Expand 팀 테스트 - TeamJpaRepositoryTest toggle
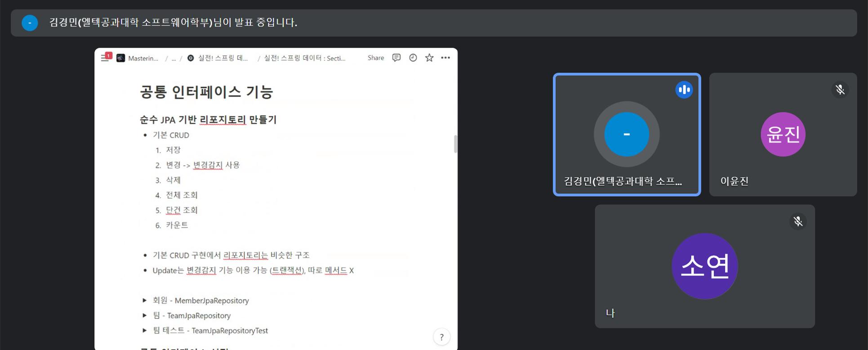Screen dimensions: 868x350 point(144,330)
